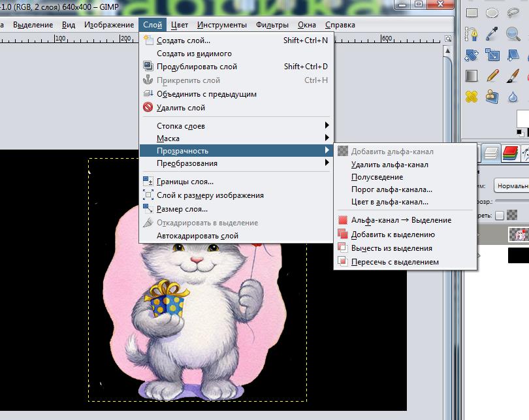Select the Shear tool
Image resolution: width=529 pixels, height=420 pixels.
coord(513,55)
